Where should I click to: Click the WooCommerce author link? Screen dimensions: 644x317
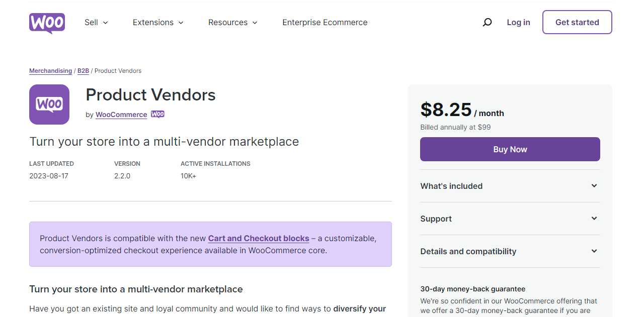pos(121,115)
